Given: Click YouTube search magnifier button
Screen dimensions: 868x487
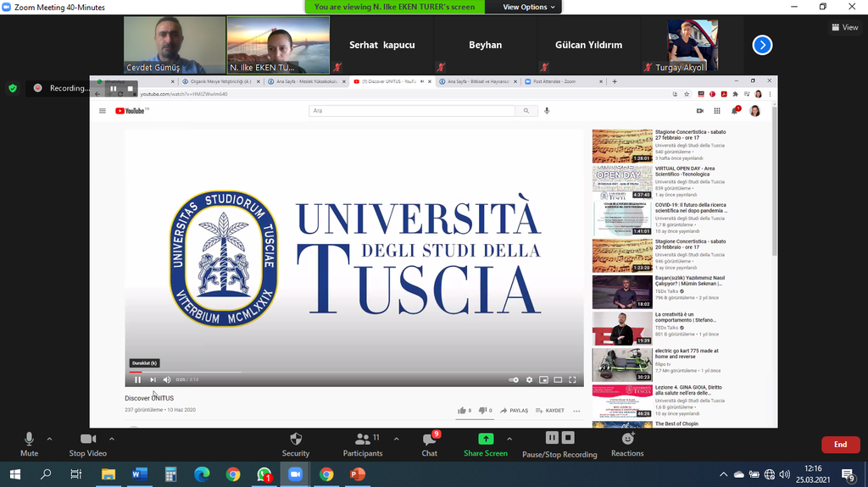Looking at the screenshot, I should (x=526, y=111).
